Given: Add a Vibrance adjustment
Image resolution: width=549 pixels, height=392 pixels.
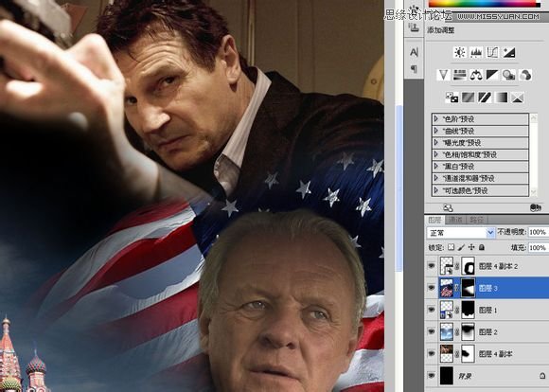Looking at the screenshot, I should (443, 75).
